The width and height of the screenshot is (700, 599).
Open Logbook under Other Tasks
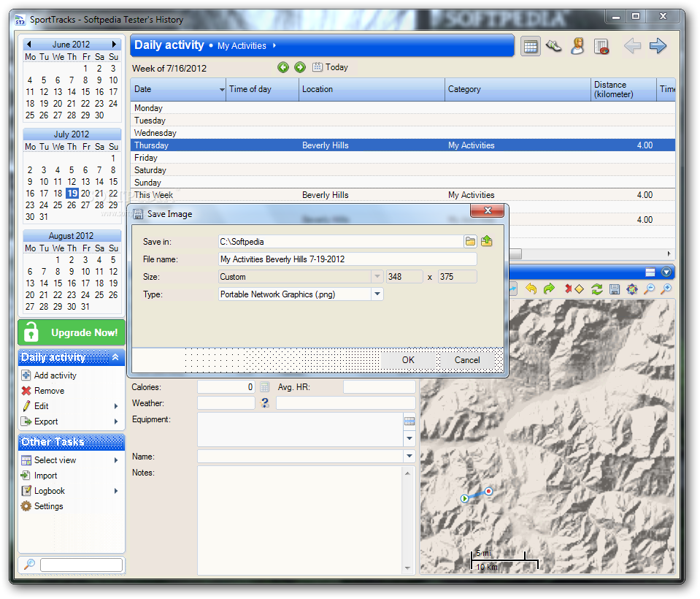click(x=50, y=491)
